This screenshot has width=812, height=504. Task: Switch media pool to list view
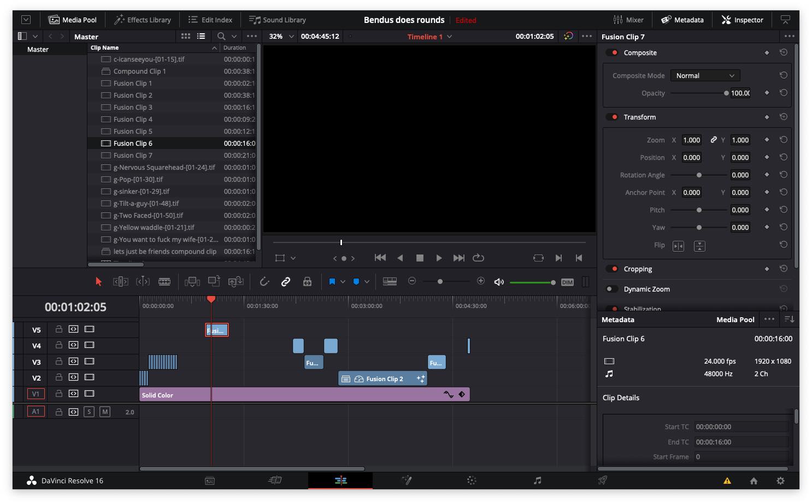(x=201, y=36)
